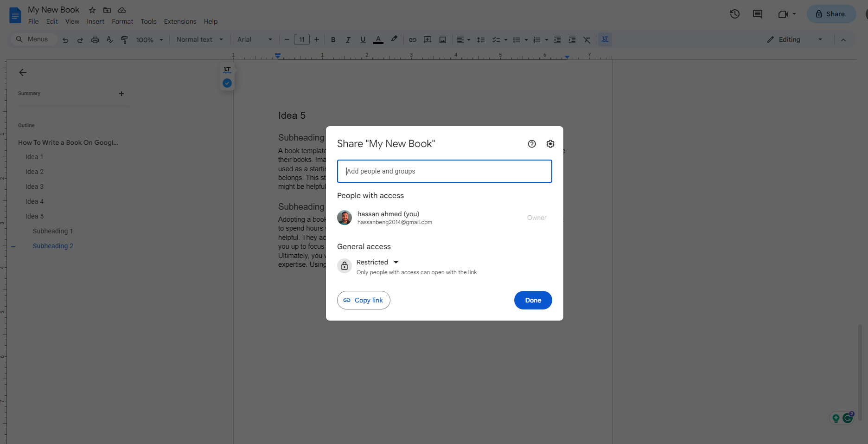Insert a link from the toolbar
The height and width of the screenshot is (444, 868).
tap(413, 40)
